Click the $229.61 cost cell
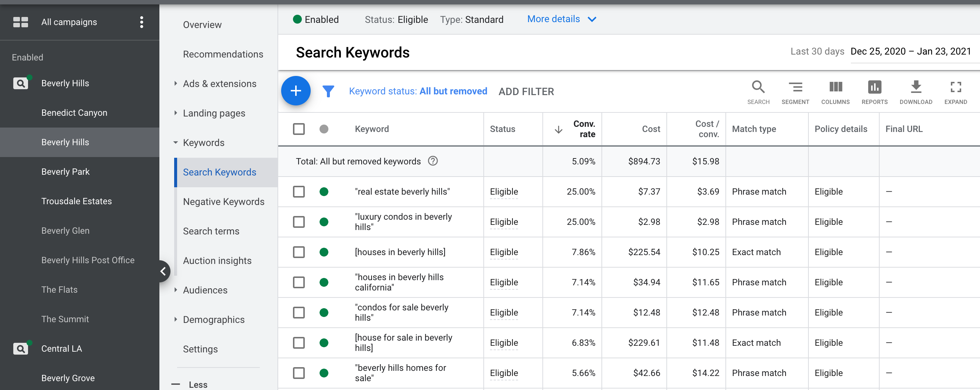 tap(644, 342)
